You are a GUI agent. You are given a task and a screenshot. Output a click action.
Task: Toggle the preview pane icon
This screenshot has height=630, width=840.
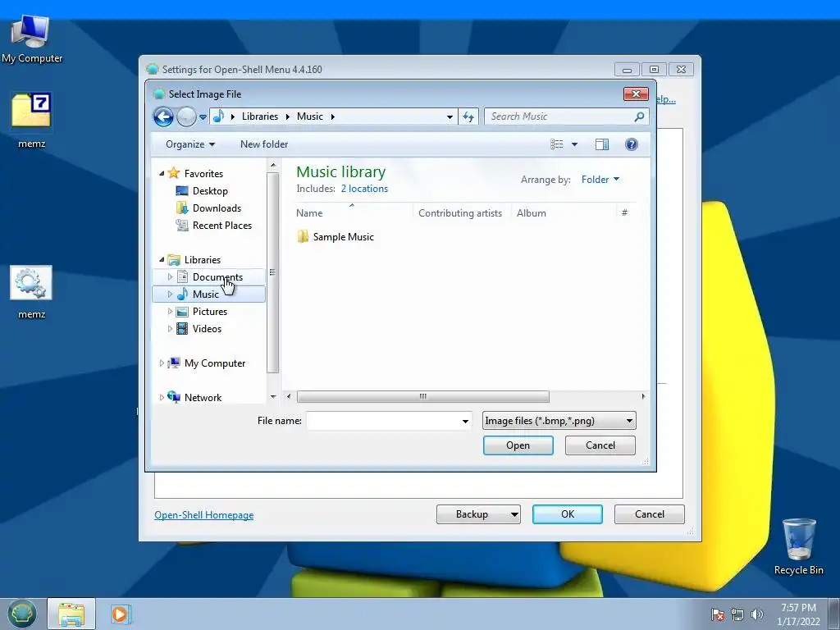tap(602, 144)
